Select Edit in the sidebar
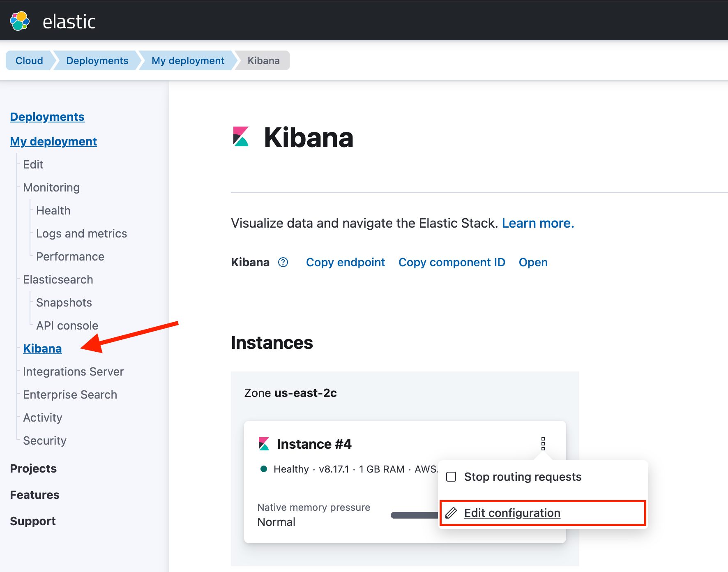The image size is (728, 572). click(33, 164)
